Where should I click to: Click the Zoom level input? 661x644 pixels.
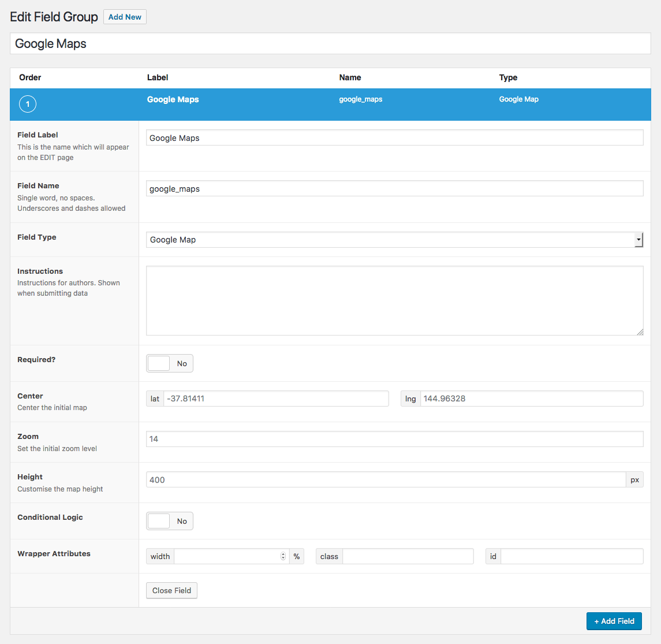(394, 439)
